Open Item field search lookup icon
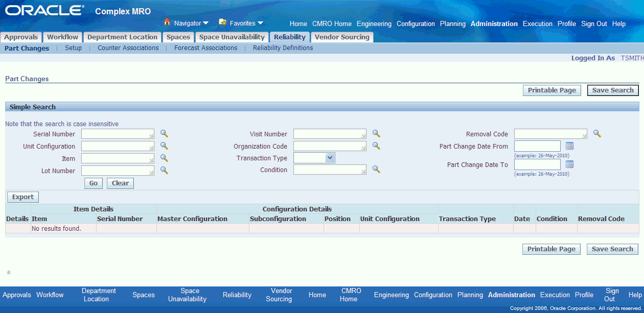The image size is (644, 313). coord(164,158)
